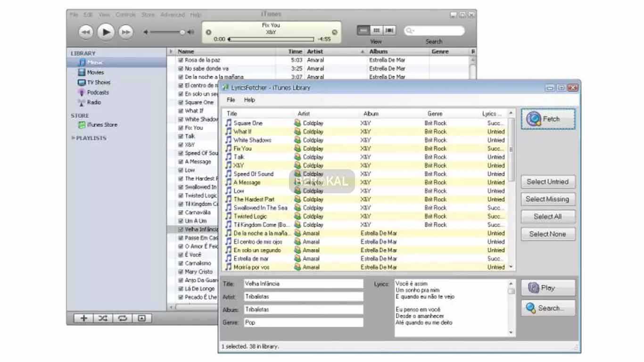Uncheck the Lá De Longe checkbox in iTunes
Image resolution: width=644 pixels, height=362 pixels.
(181, 289)
